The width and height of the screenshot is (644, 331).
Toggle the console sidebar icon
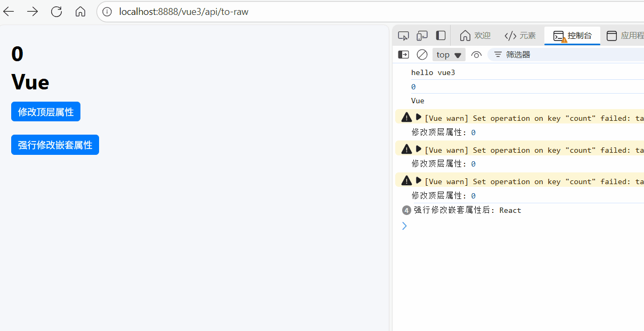pyautogui.click(x=404, y=54)
